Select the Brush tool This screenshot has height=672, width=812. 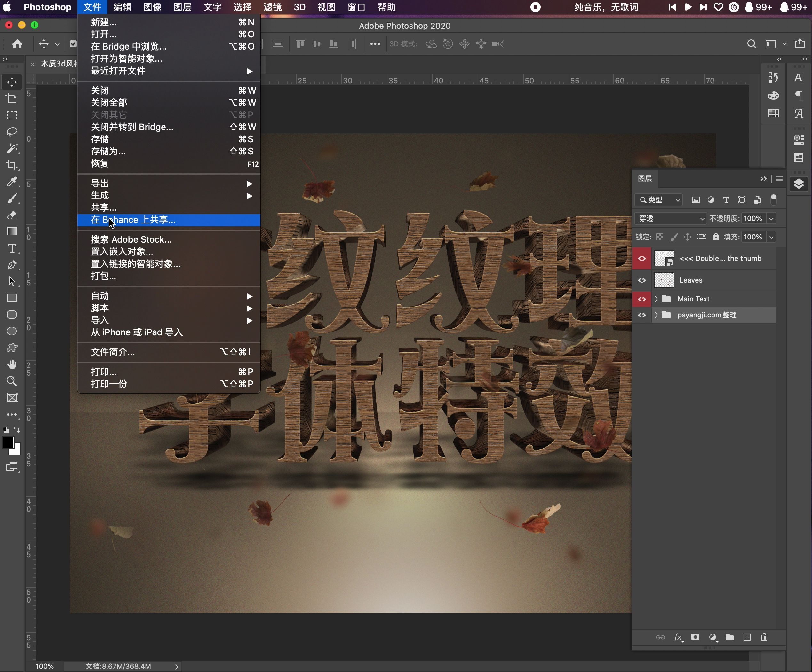coord(12,199)
